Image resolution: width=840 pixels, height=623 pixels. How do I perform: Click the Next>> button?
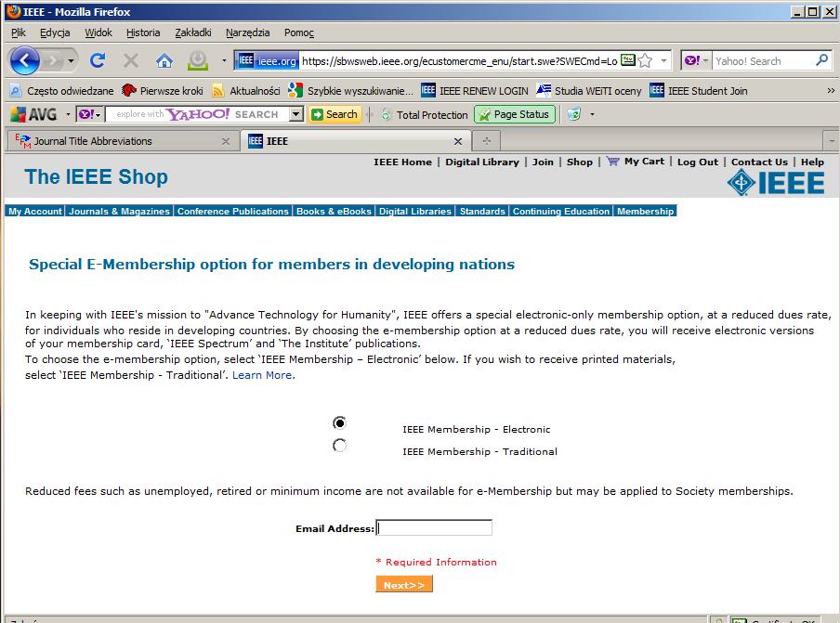click(x=404, y=584)
